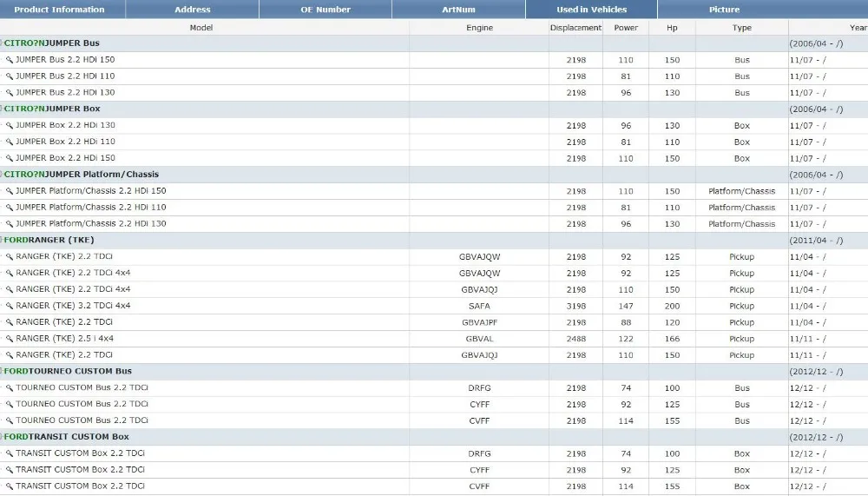Select the Used in Vehicles tab
The image size is (868, 496).
[591, 10]
